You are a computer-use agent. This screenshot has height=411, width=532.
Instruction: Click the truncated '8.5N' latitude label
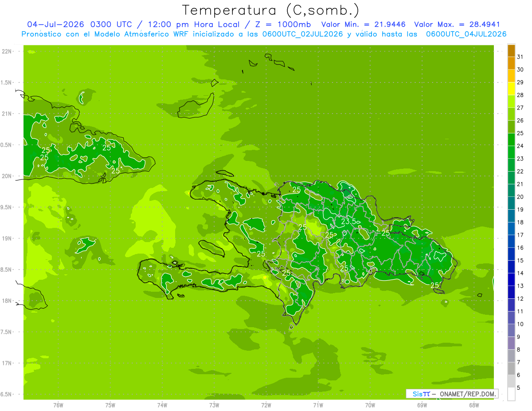[7, 270]
